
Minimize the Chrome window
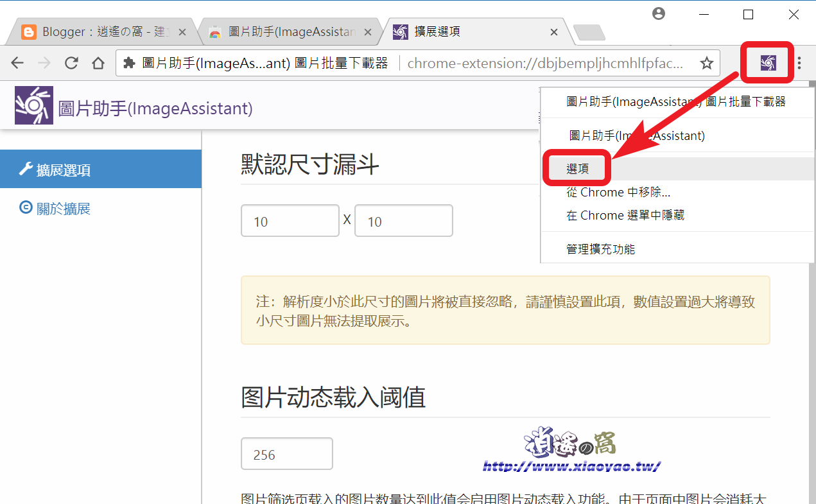(704, 14)
